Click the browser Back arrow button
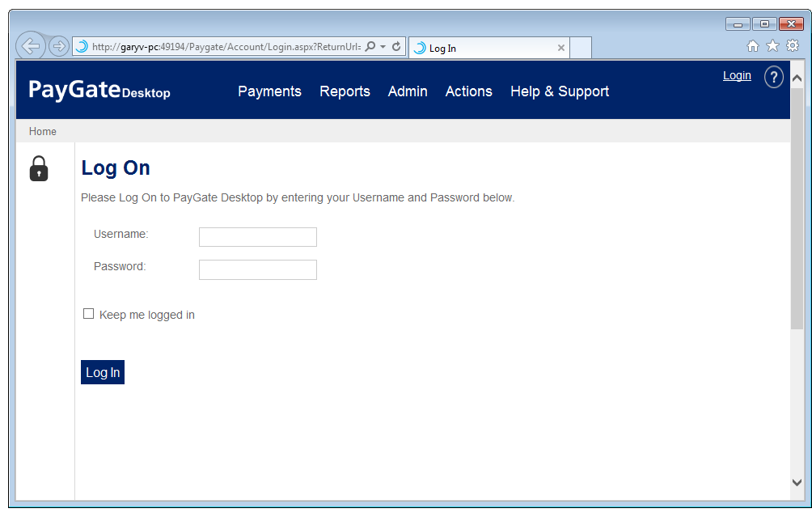The width and height of the screenshot is (812, 517). [x=30, y=46]
